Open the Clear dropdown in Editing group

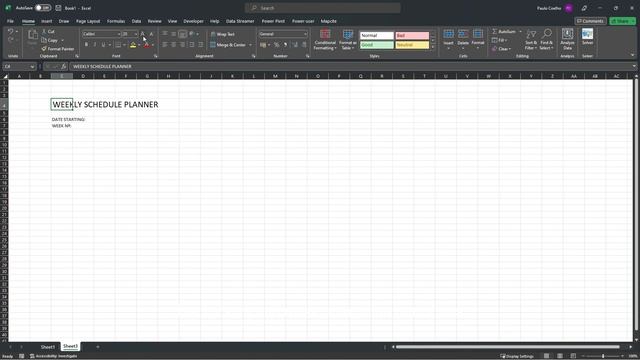pyautogui.click(x=502, y=49)
